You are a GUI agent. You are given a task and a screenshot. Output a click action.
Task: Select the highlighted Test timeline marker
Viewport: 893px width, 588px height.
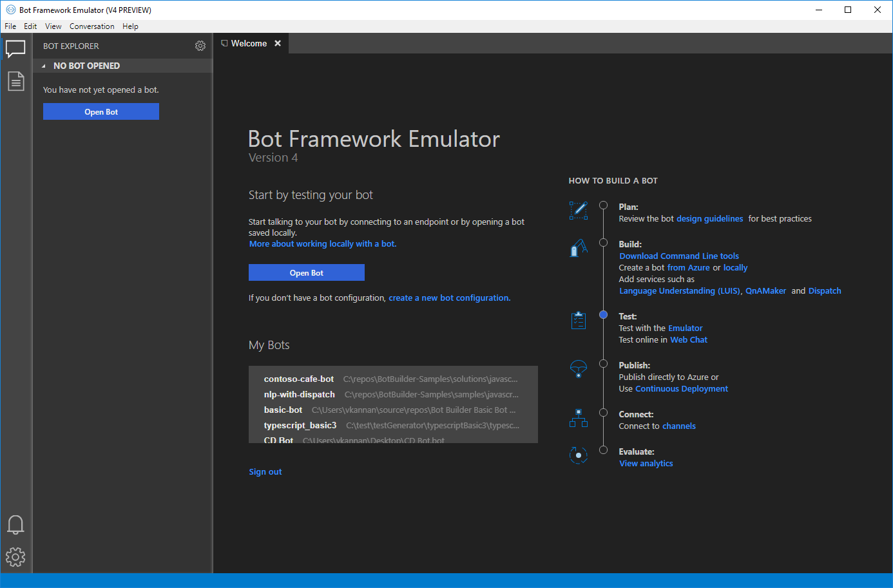tap(604, 315)
